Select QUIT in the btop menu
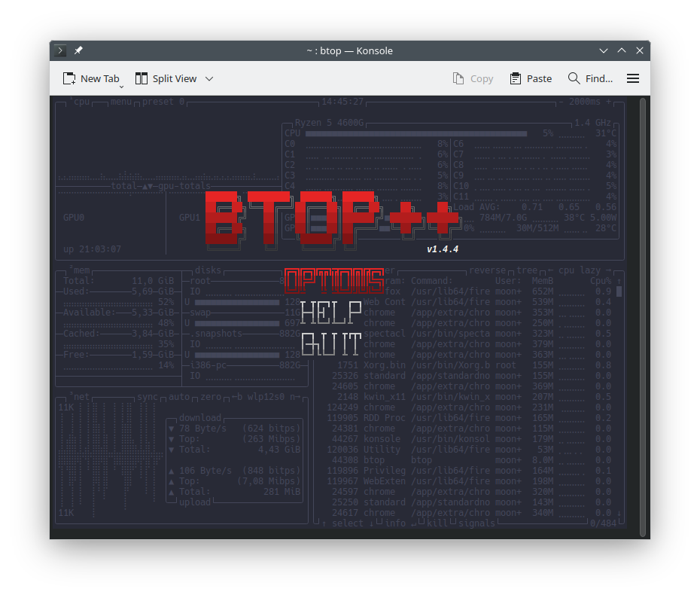This screenshot has width=700, height=598. pyautogui.click(x=330, y=344)
